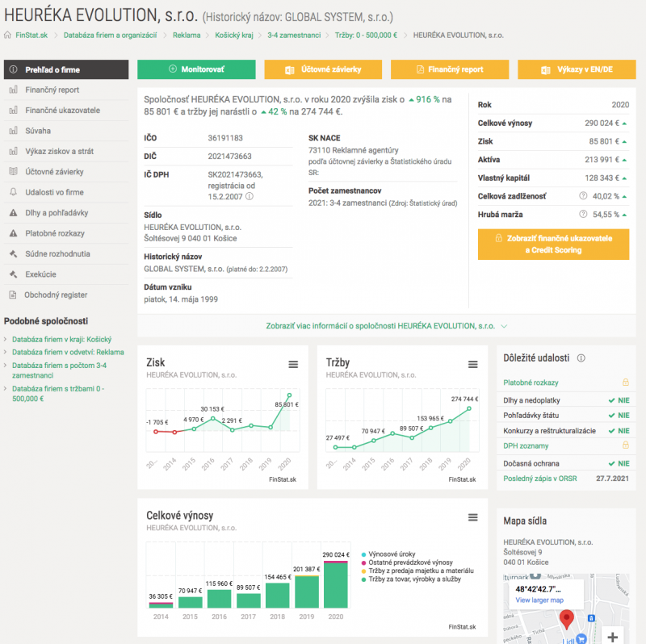Click the 2020 bar in Celkové výnosy chart
Image resolution: width=646 pixels, height=644 pixels.
336,584
